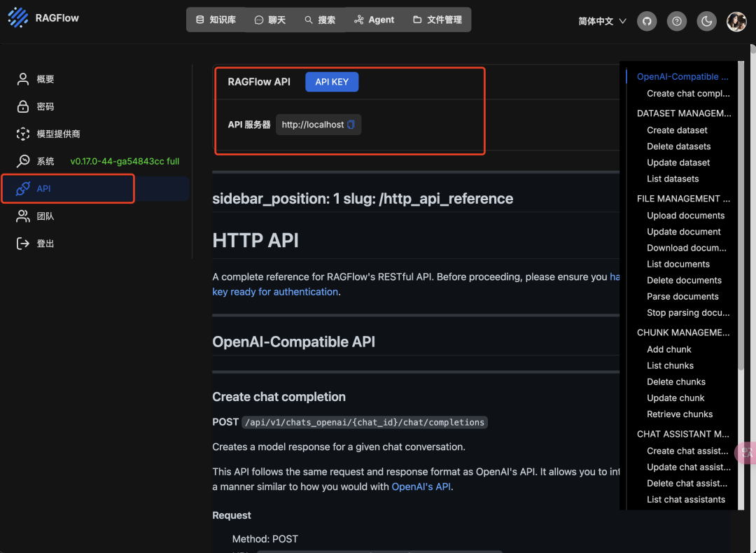Follow the key ready for authentication link
This screenshot has height=553, width=756.
click(275, 292)
